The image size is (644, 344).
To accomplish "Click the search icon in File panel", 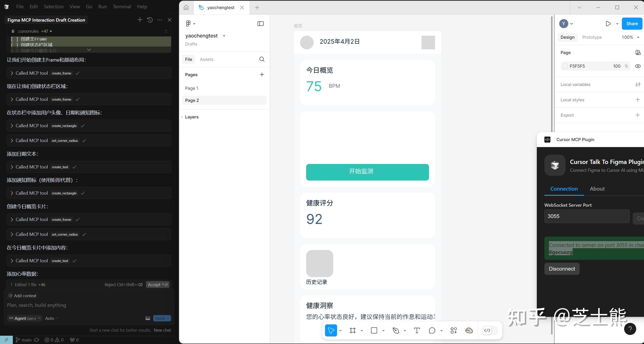I will pos(262,59).
